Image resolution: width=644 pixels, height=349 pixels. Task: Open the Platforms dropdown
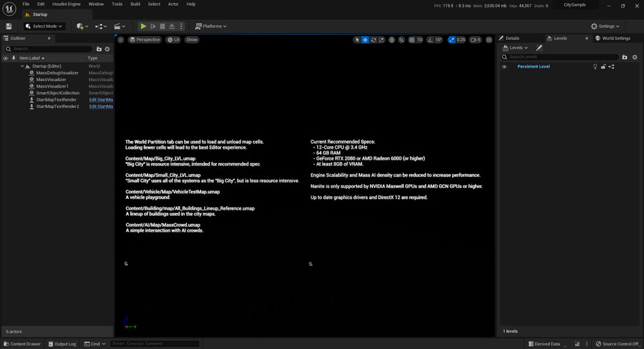click(x=211, y=26)
